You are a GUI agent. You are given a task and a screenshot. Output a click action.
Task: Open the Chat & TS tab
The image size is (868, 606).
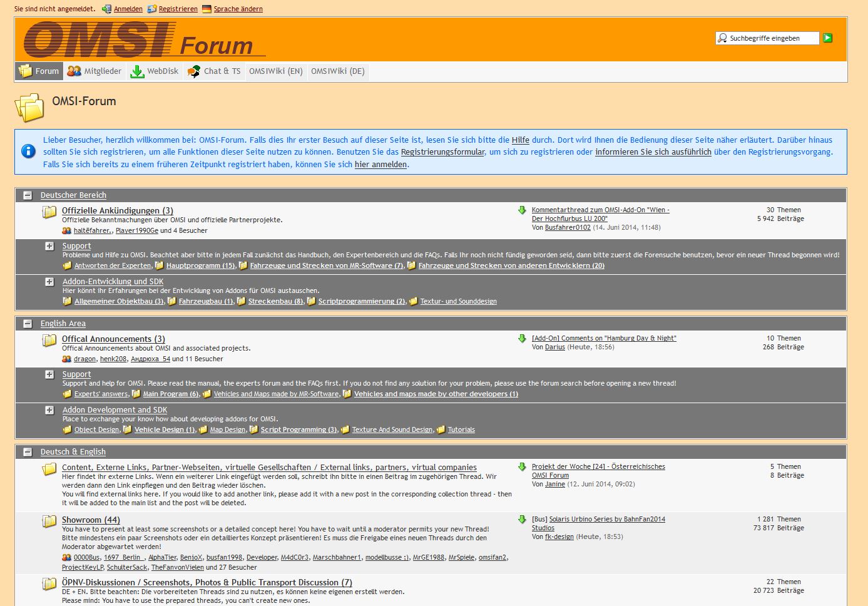tap(214, 71)
